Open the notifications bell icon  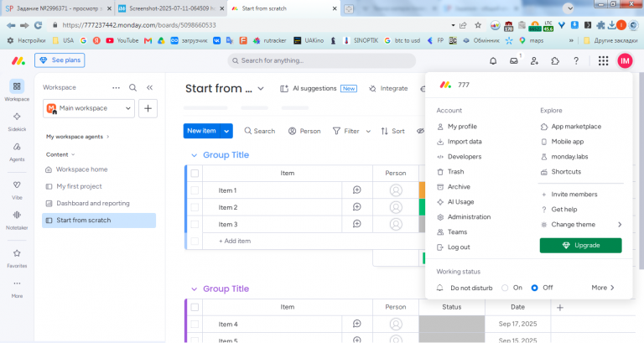493,60
